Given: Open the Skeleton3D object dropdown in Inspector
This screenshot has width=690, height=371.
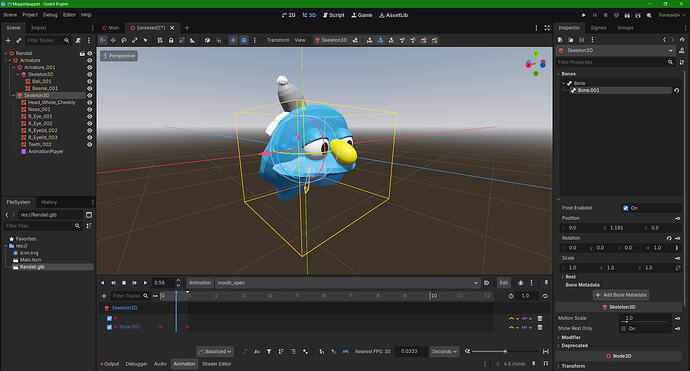Looking at the screenshot, I should click(616, 51).
